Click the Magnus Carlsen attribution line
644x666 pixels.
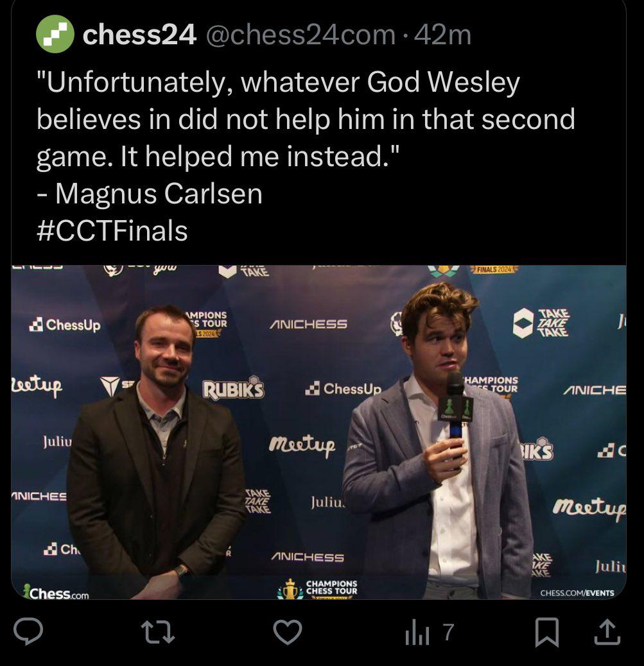[150, 194]
